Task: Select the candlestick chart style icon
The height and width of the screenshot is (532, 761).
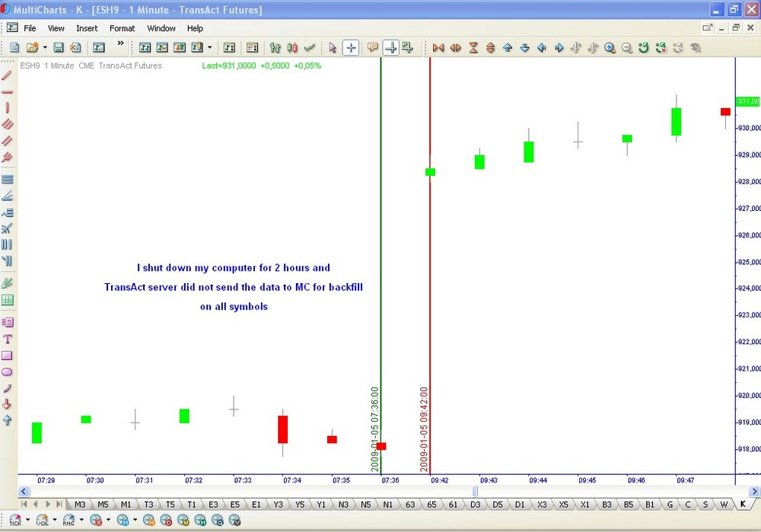Action: pos(292,48)
